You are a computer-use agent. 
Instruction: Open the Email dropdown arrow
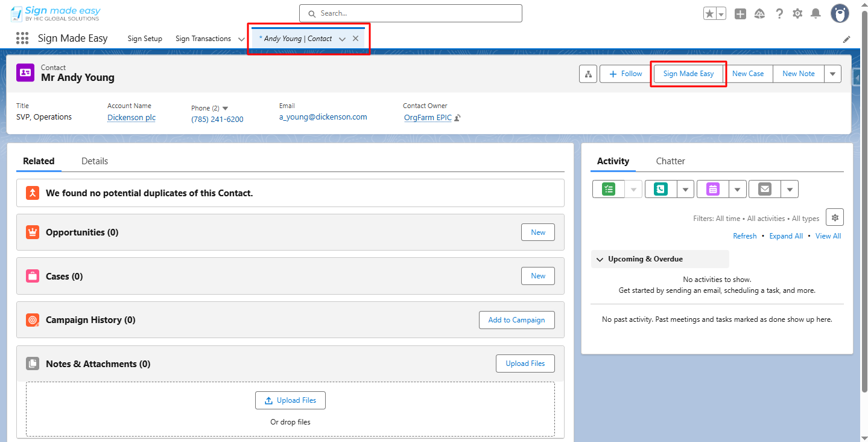[x=790, y=189]
